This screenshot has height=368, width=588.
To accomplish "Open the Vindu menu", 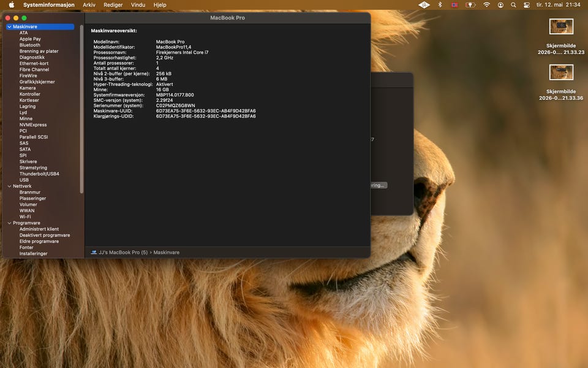I will (138, 5).
